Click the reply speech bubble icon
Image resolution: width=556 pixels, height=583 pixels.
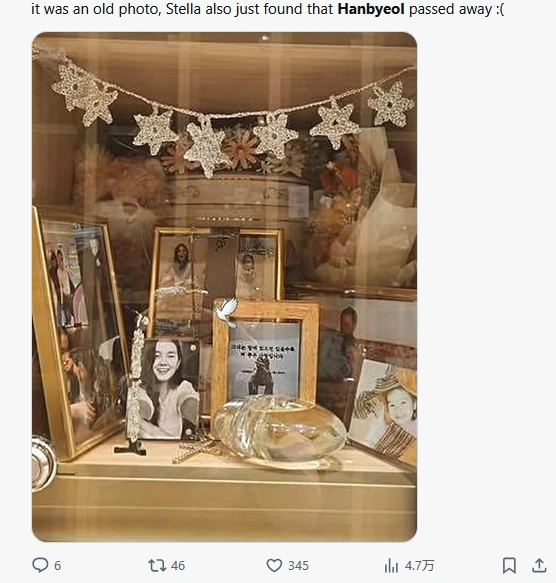pyautogui.click(x=40, y=565)
